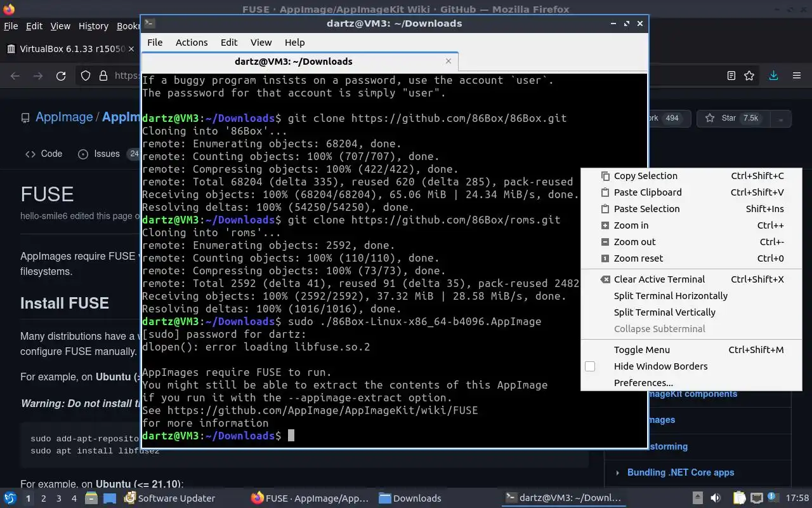812x508 pixels.
Task: Open the file manager panel launcher
Action: pyautogui.click(x=91, y=498)
